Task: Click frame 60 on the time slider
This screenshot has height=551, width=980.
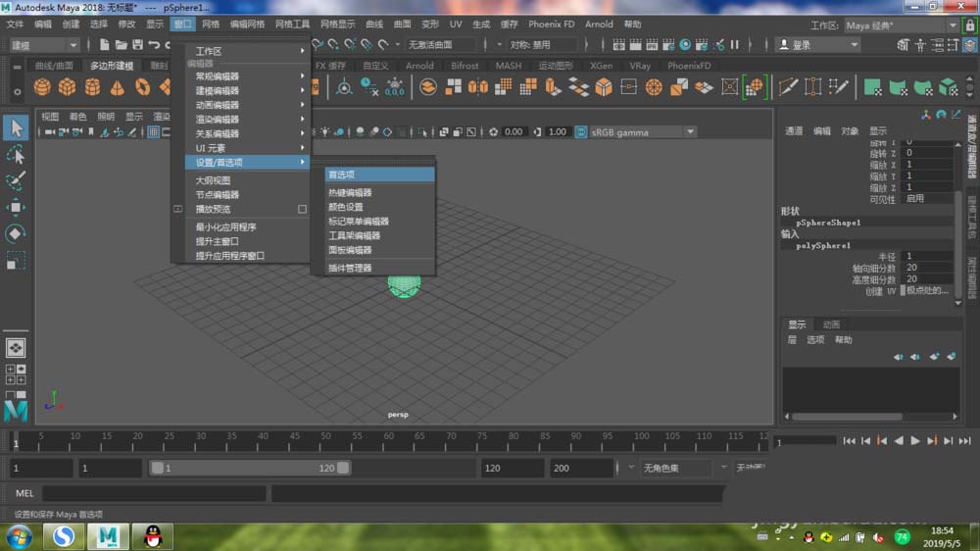Action: 389,440
